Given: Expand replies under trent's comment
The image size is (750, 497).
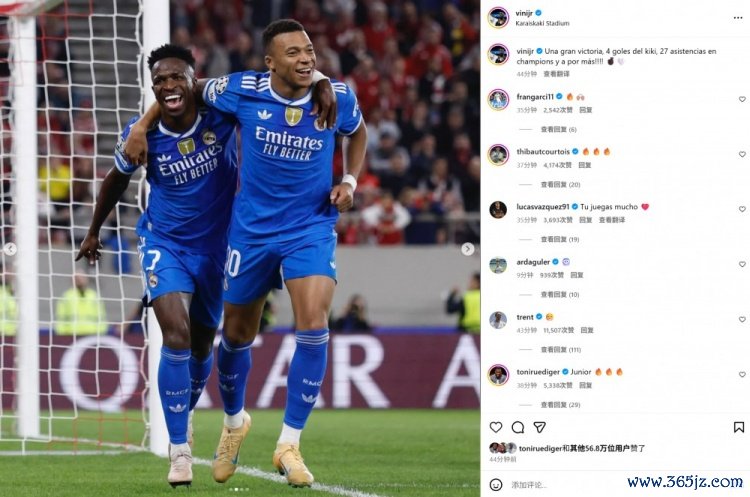Looking at the screenshot, I should 560,350.
